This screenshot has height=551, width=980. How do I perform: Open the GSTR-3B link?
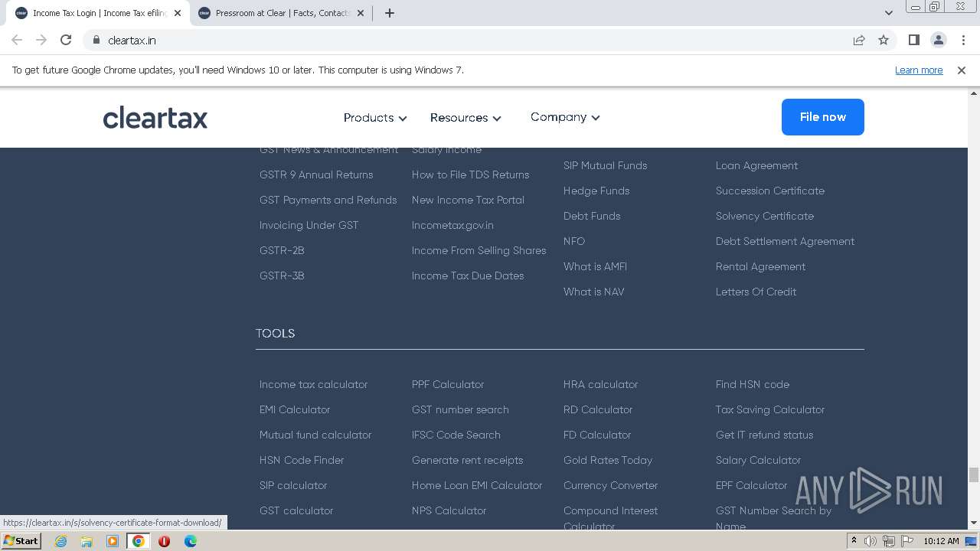282,275
